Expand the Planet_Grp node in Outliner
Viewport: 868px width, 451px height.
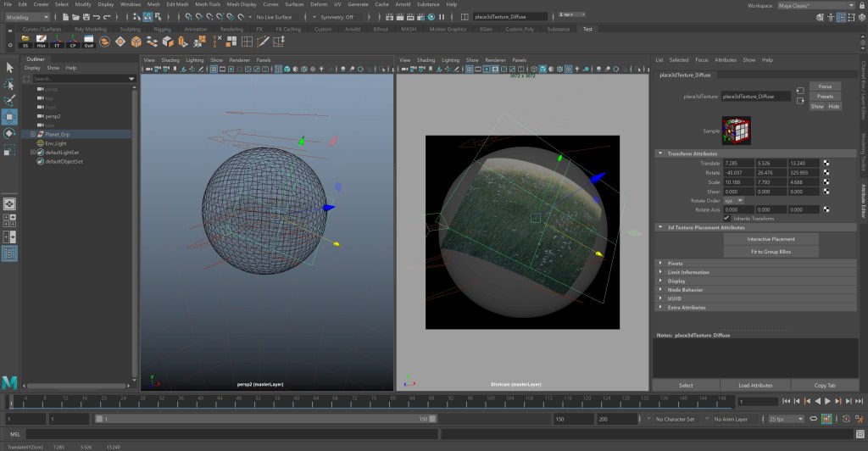click(x=32, y=134)
